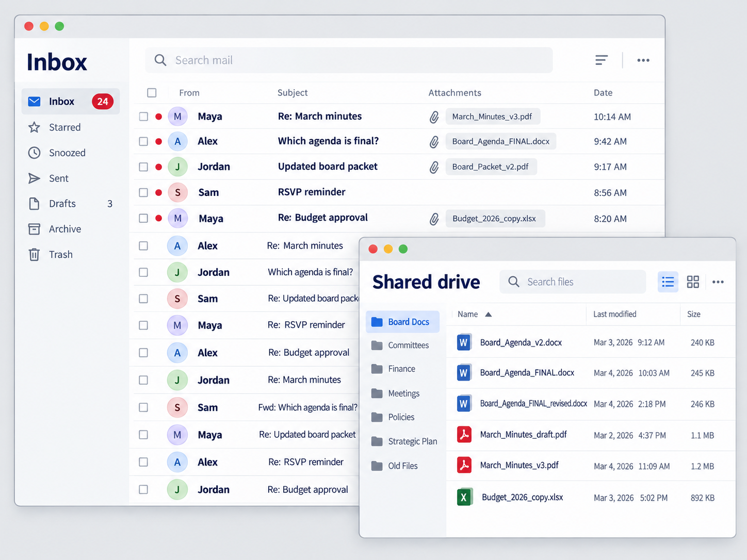Viewport: 747px width, 560px height.
Task: Open the Starred mail folder
Action: click(x=71, y=127)
